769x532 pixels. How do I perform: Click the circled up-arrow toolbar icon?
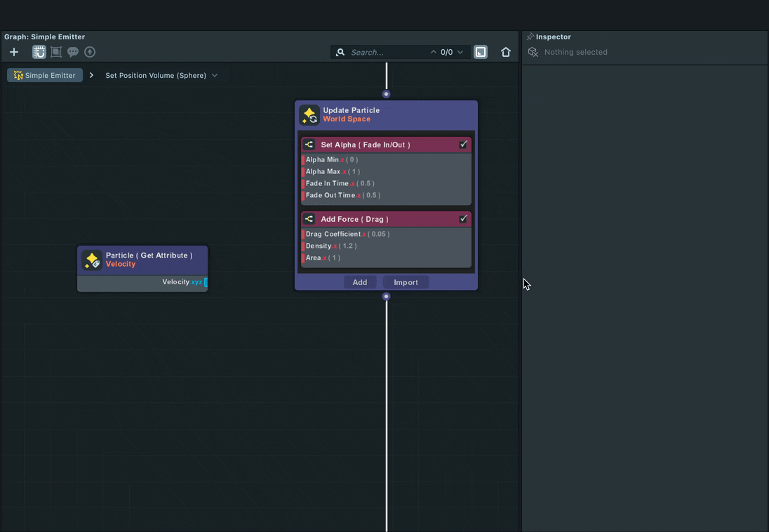click(90, 52)
